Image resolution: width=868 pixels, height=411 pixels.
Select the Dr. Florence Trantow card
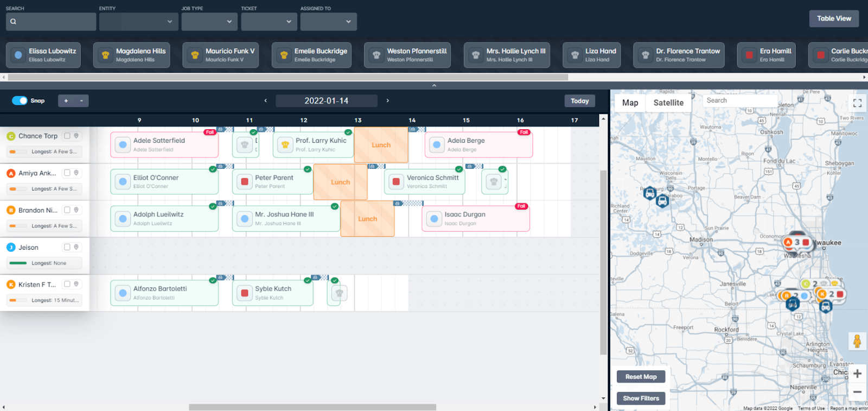pyautogui.click(x=679, y=55)
